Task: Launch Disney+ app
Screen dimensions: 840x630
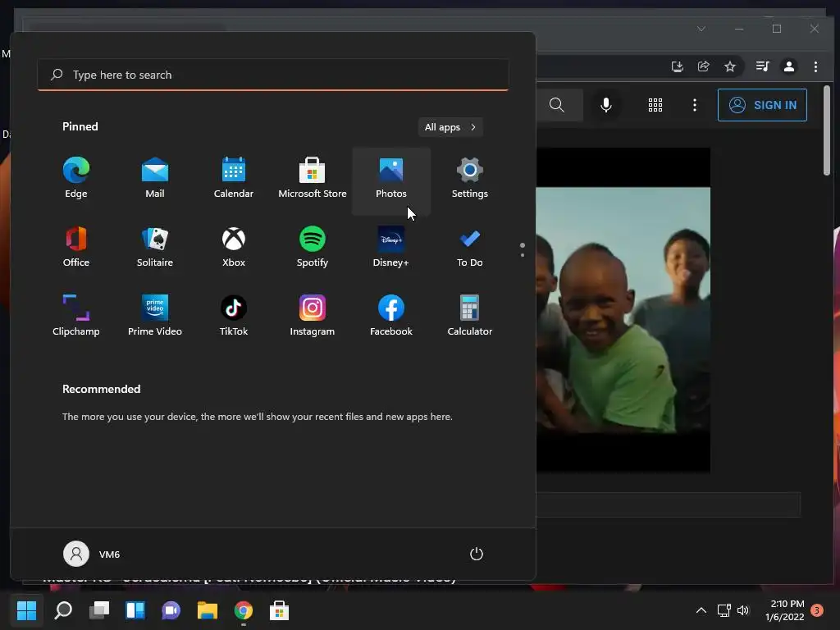Action: pos(391,247)
